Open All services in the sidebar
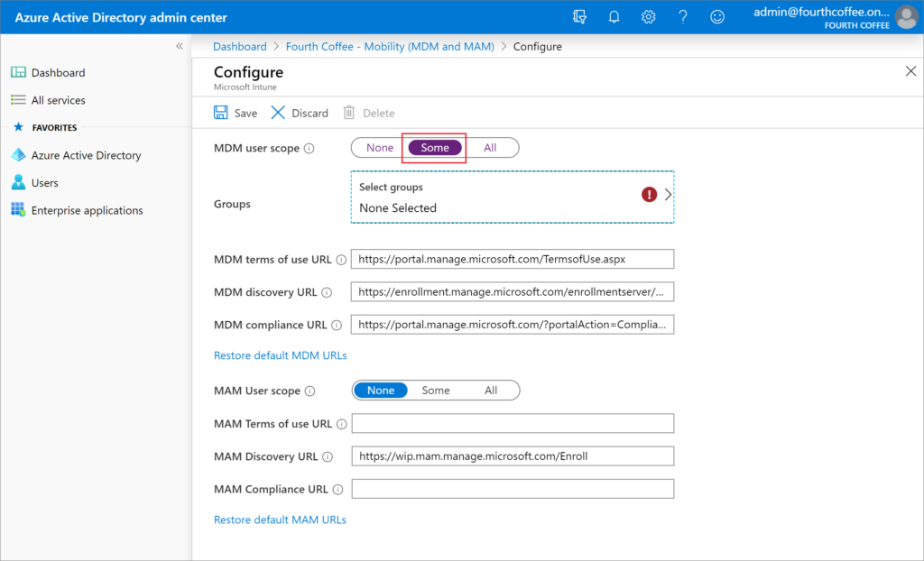 point(59,100)
